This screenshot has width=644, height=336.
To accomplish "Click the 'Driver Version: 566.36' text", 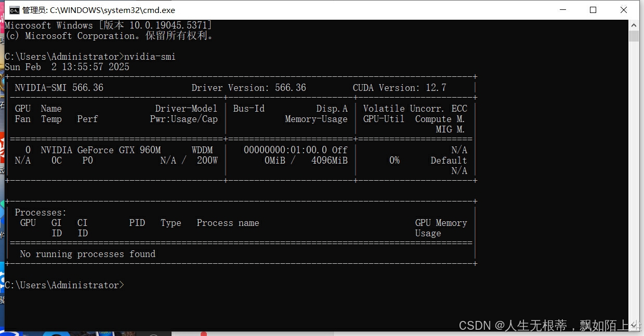I will [248, 88].
